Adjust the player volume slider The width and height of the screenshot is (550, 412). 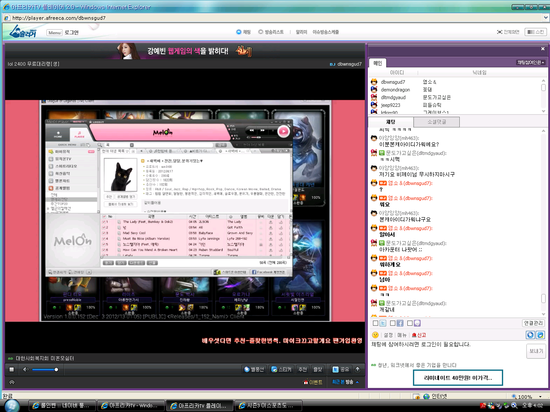point(45,369)
